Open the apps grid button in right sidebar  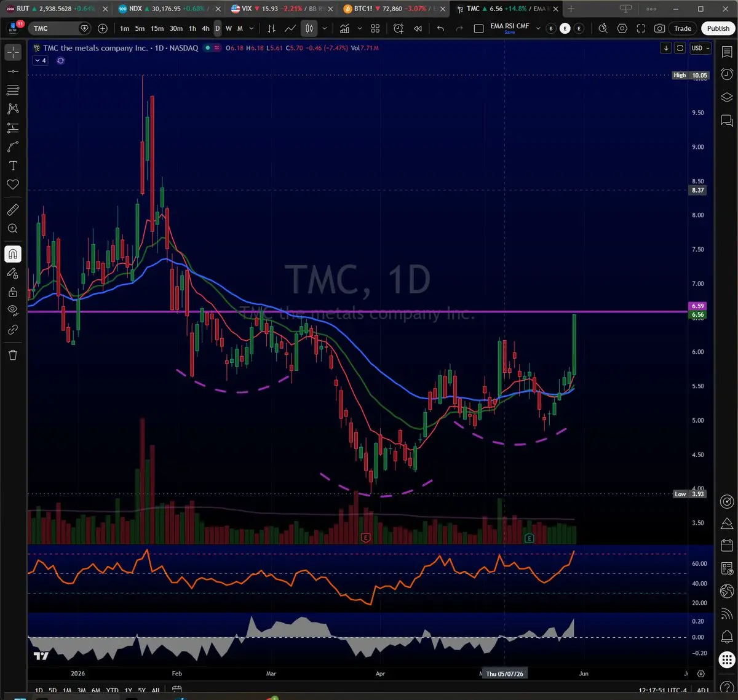tap(726, 659)
